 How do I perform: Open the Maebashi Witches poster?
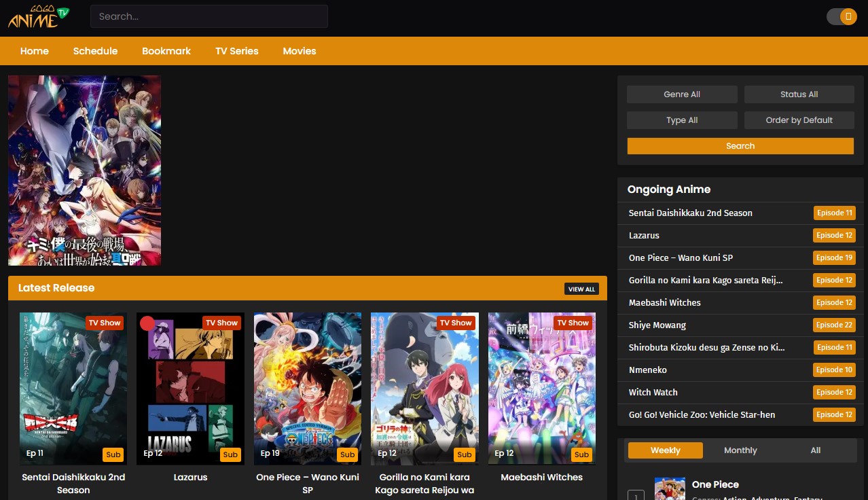542,389
